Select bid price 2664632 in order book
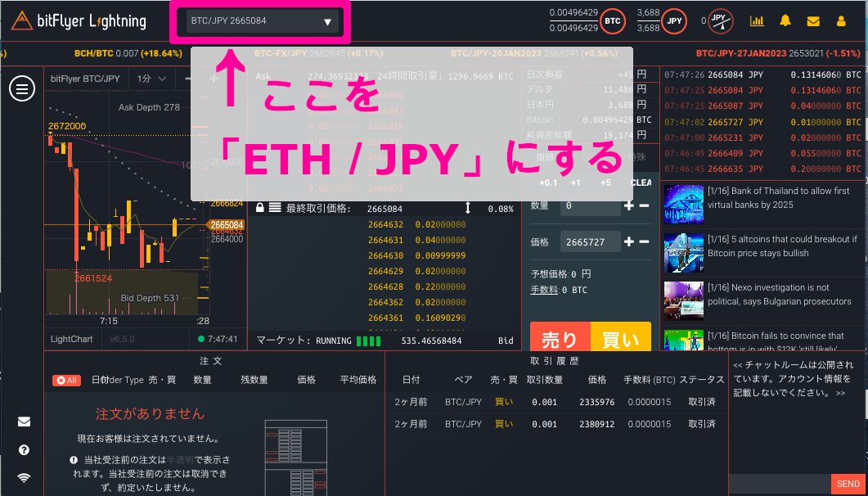 point(386,225)
